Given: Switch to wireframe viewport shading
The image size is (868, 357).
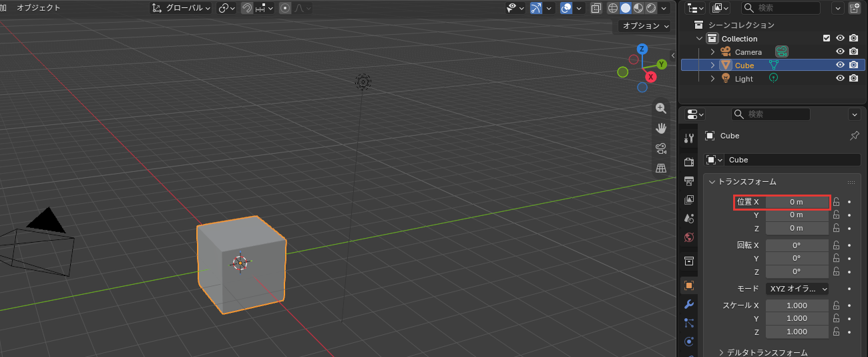Looking at the screenshot, I should coord(613,8).
